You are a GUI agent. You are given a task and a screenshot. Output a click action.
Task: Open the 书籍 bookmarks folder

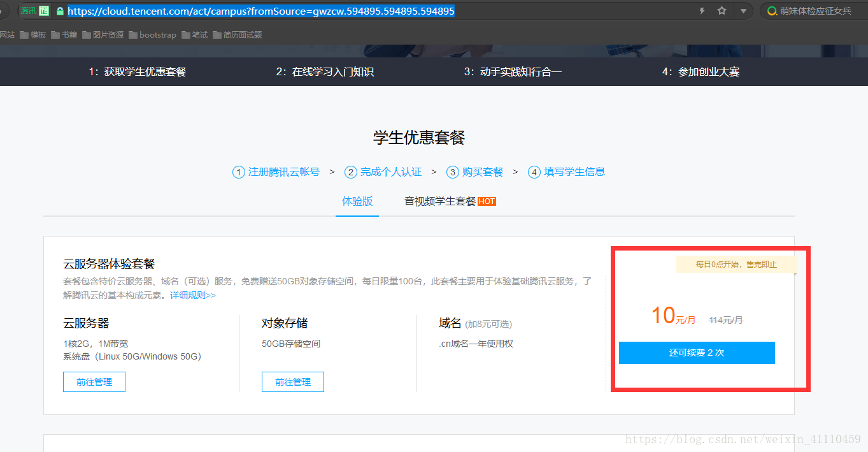tap(64, 35)
